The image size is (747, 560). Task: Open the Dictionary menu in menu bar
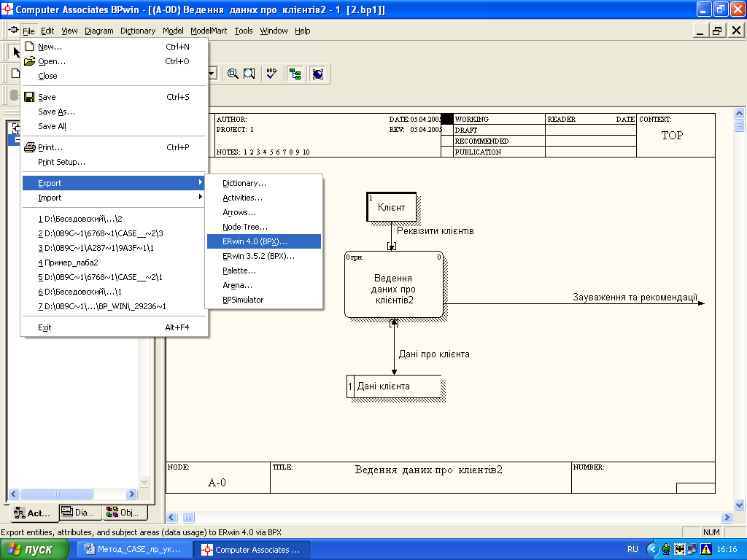(138, 31)
